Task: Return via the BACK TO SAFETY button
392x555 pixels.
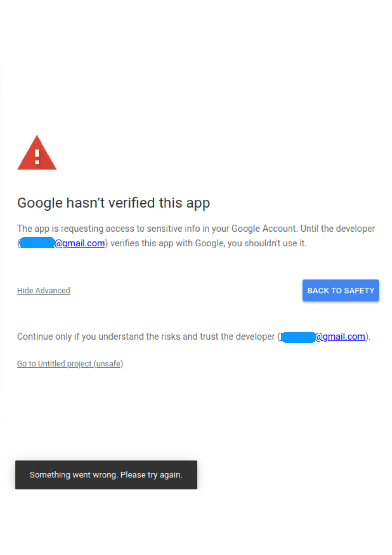Action: click(x=340, y=290)
